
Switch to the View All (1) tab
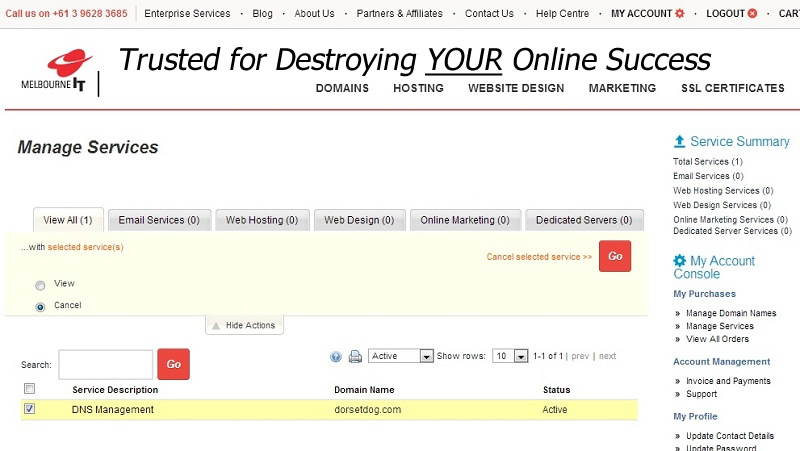(68, 220)
